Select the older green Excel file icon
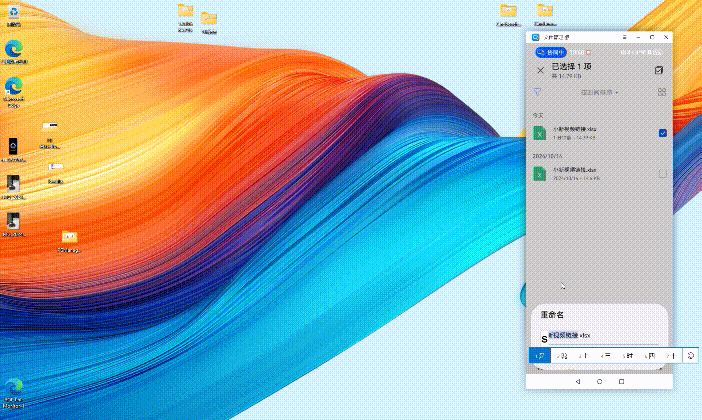The image size is (702, 420). (539, 174)
